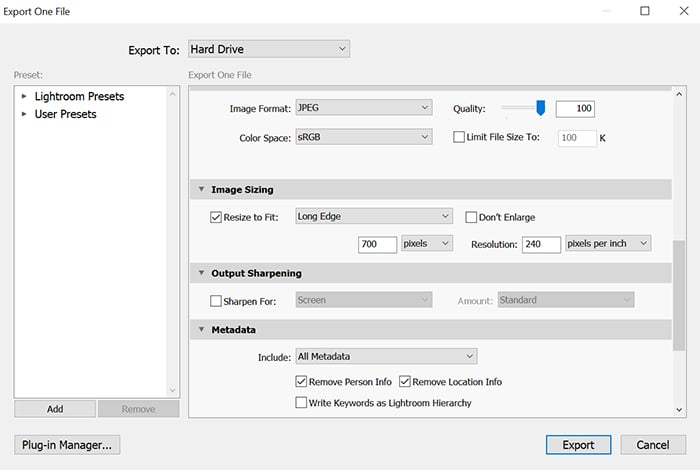Click the file size limit field

pyautogui.click(x=577, y=138)
